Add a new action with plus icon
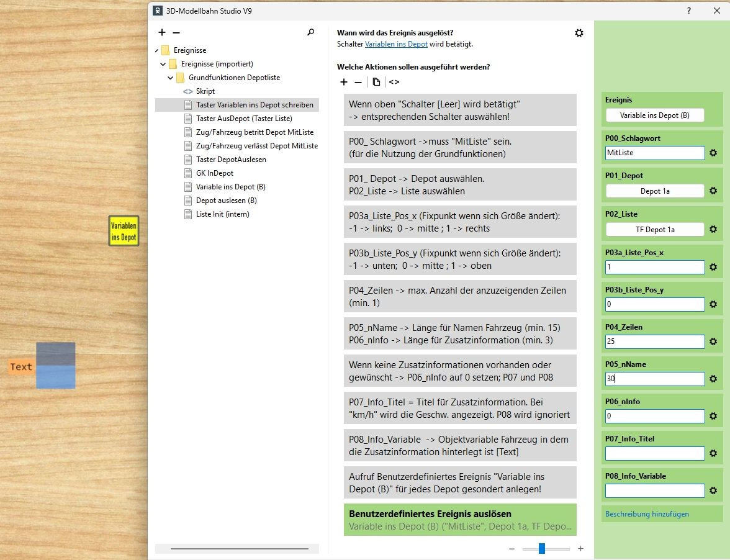 (344, 82)
